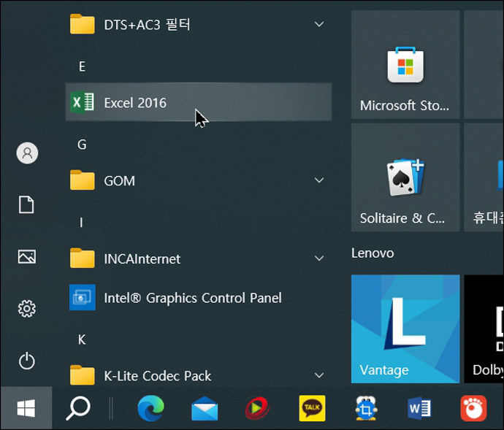This screenshot has height=430, width=504.
Task: Open the INCAInternet folder entry
Action: point(199,258)
